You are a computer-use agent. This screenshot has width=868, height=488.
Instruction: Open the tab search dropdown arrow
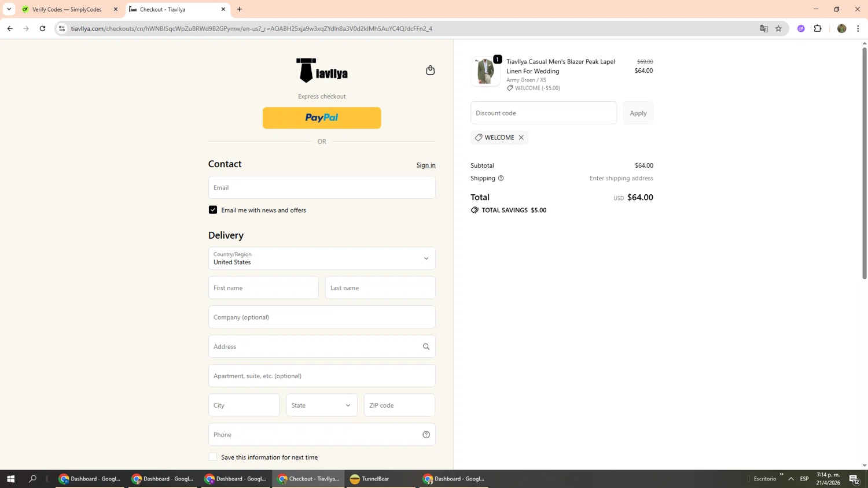coord(9,9)
